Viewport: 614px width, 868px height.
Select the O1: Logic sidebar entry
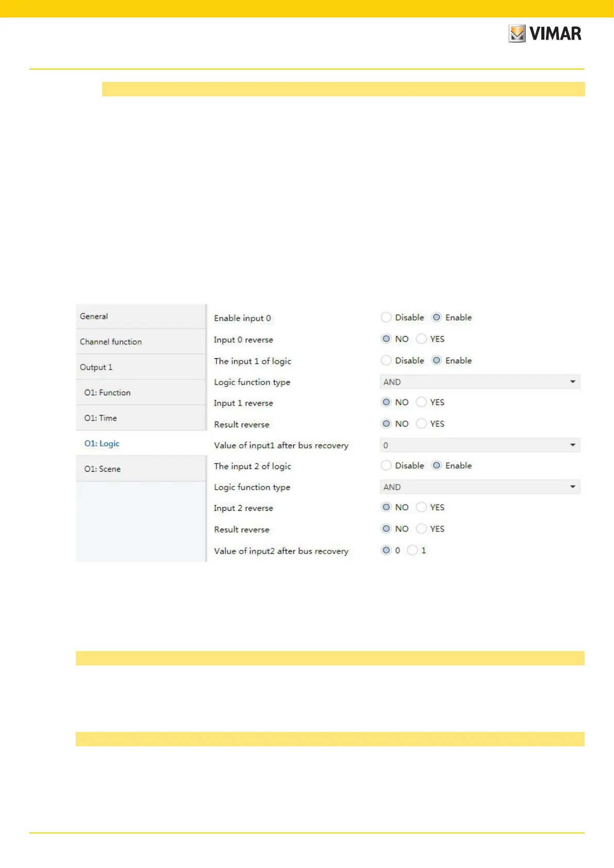[102, 444]
